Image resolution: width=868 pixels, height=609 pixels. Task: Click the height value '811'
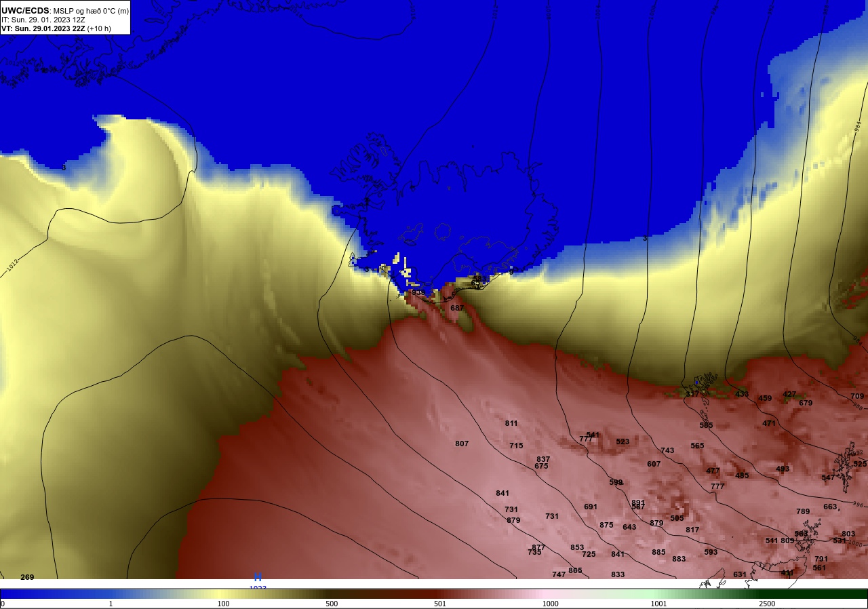point(511,423)
